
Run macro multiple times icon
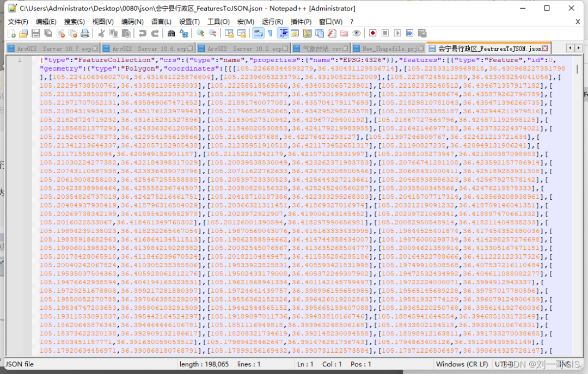tap(410, 33)
